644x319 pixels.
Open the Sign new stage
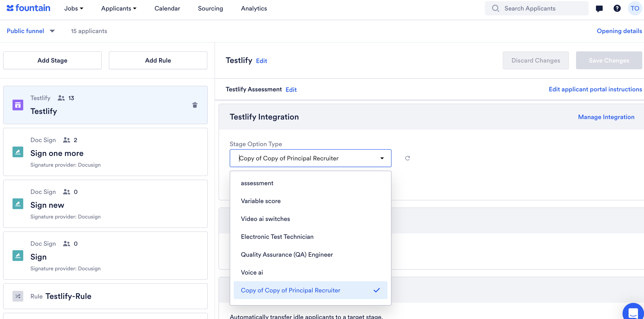pos(105,204)
